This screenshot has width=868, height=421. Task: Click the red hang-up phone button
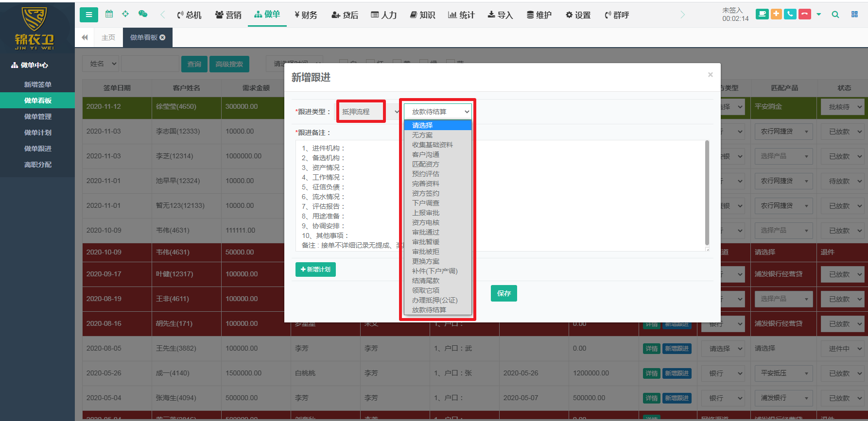click(x=805, y=14)
